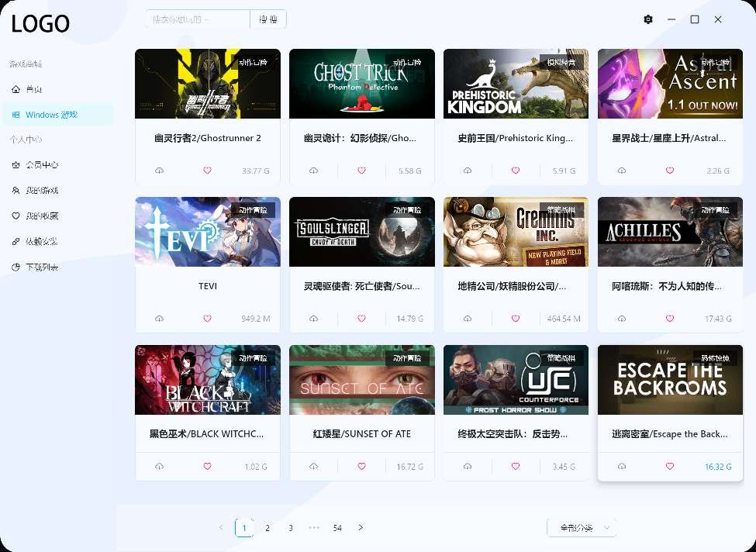Expand pagination ellipsis between 3 and 54
Screen dimensions: 756x552
(x=314, y=528)
